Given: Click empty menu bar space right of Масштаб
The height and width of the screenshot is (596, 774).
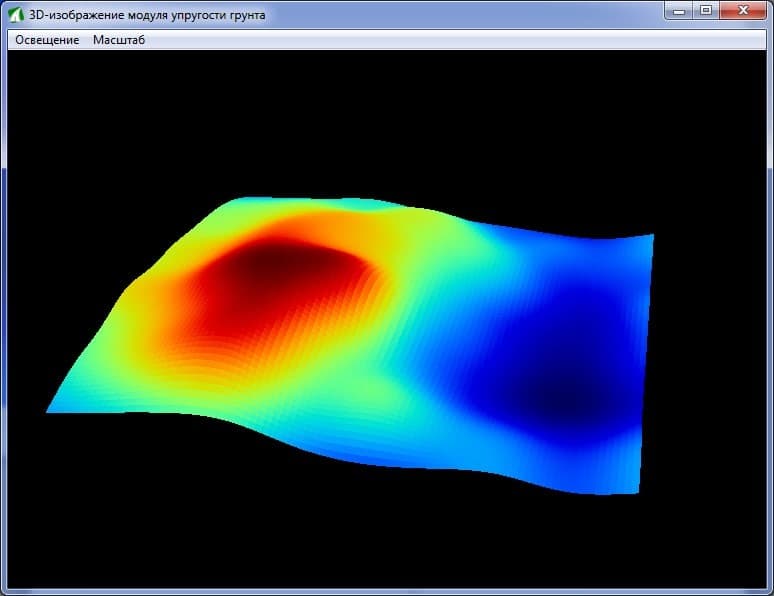Looking at the screenshot, I should click(x=454, y=40).
